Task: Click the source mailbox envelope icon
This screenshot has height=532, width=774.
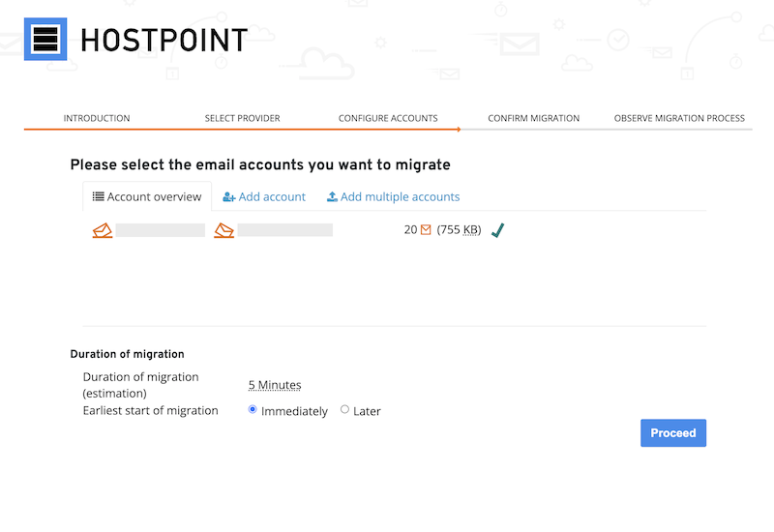Action: pyautogui.click(x=103, y=230)
